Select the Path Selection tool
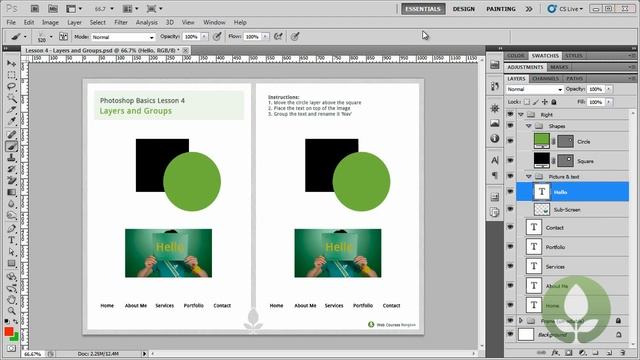Image resolution: width=640 pixels, height=360 pixels. click(11, 251)
